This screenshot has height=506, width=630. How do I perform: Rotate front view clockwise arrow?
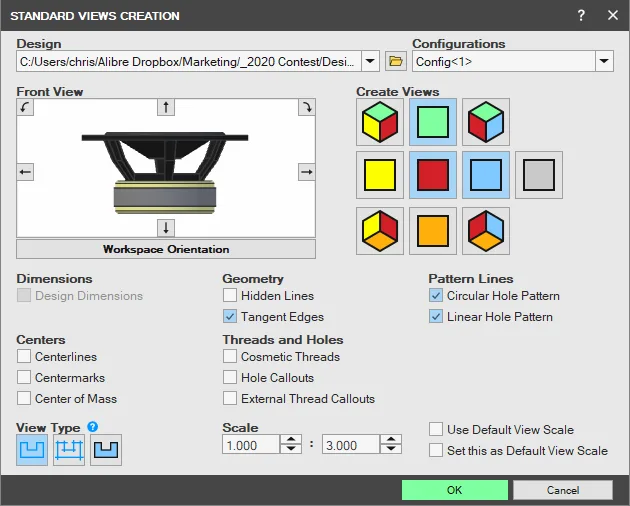(307, 107)
